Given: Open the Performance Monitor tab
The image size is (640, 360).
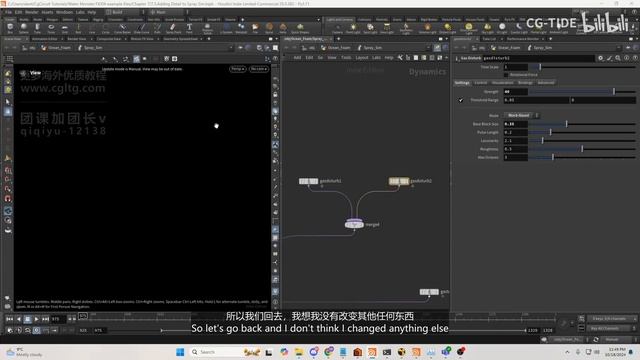Looking at the screenshot, I should click(x=523, y=39).
